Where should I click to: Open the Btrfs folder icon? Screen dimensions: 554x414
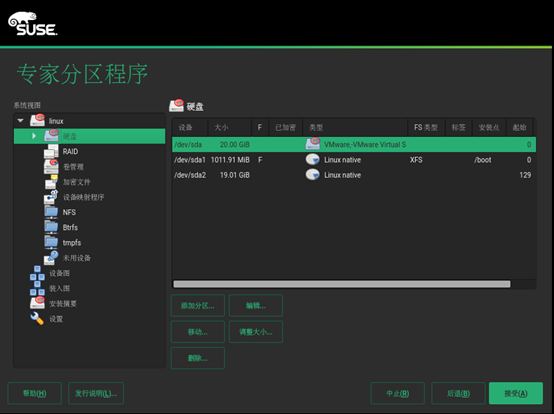click(x=51, y=227)
